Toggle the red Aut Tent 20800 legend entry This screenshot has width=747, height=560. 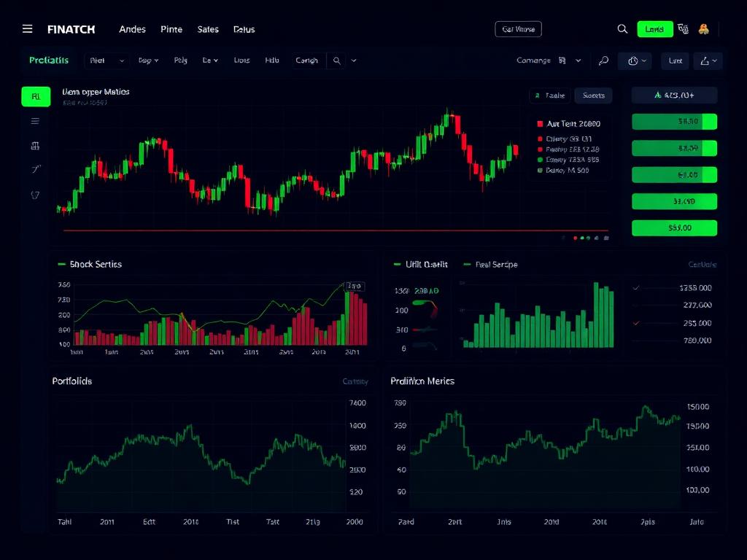pyautogui.click(x=569, y=124)
